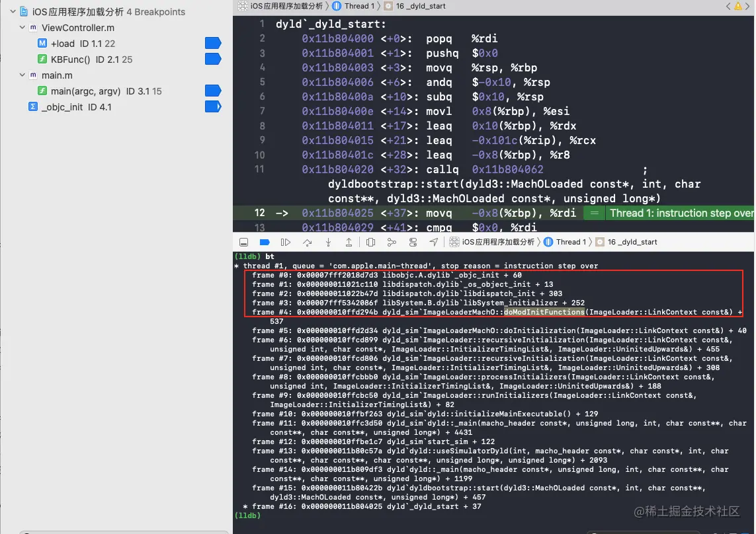Collapse the ViewController.m breakpoint group
The height and width of the screenshot is (534, 756).
pos(22,28)
